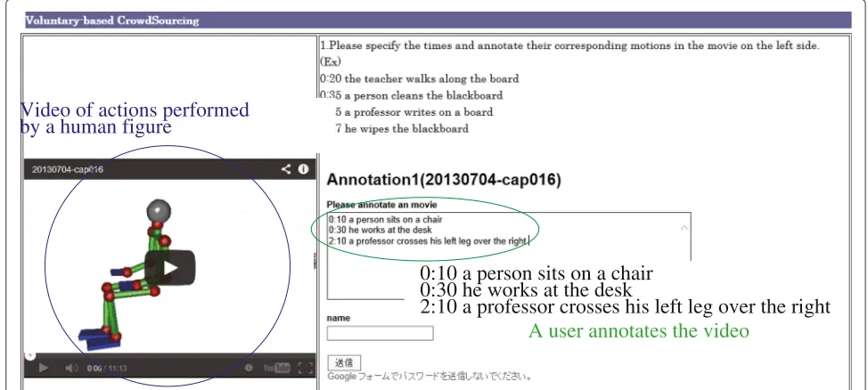This screenshot has width=868, height=390.
Task: Click the example 'a professor writes on a board'
Action: (x=419, y=112)
